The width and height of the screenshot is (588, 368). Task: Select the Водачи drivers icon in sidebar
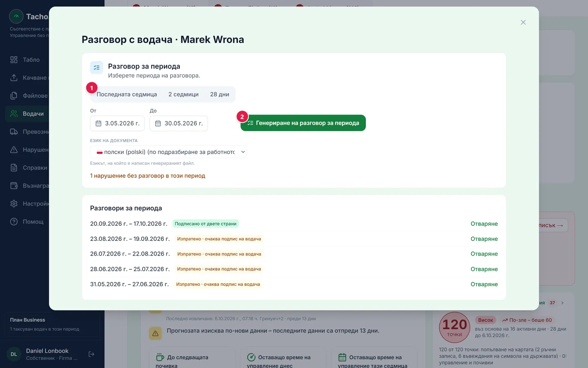(14, 114)
